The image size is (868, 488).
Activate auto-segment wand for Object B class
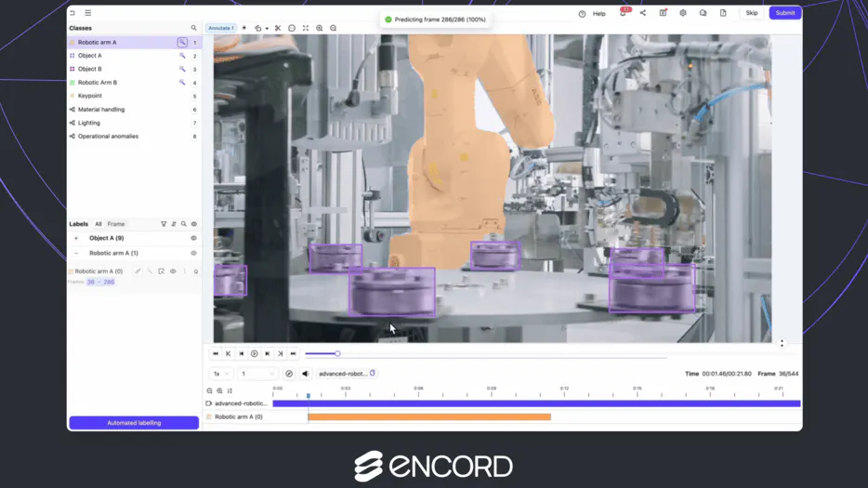tap(182, 69)
